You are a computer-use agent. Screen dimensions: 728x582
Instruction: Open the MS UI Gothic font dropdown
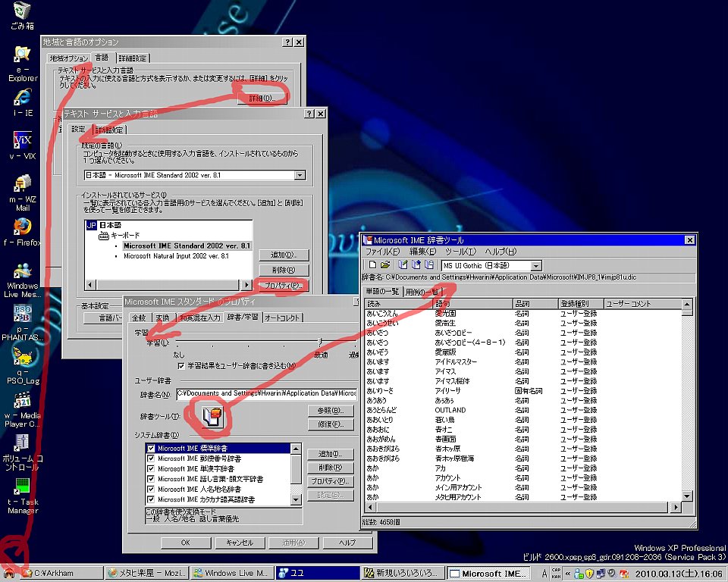[x=536, y=266]
